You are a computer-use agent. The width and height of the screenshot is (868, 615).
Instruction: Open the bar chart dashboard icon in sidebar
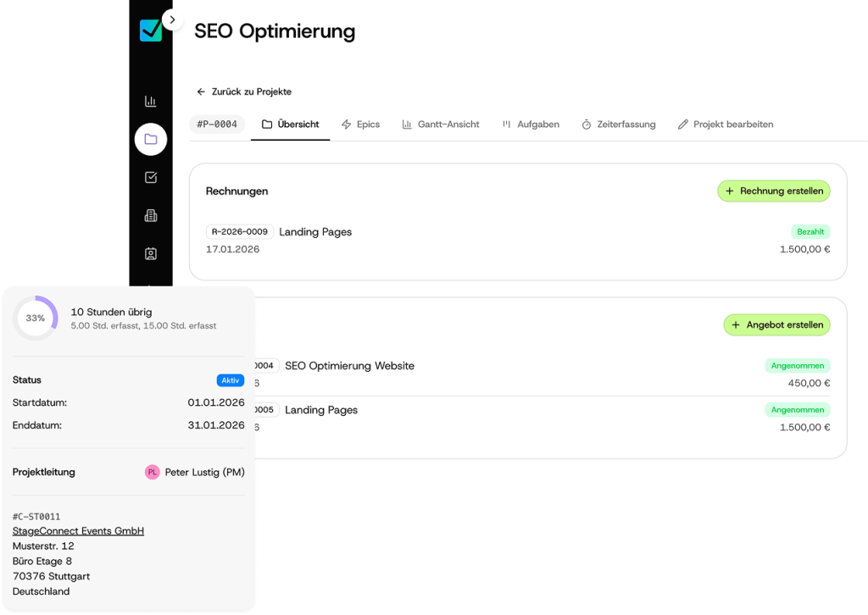(151, 102)
